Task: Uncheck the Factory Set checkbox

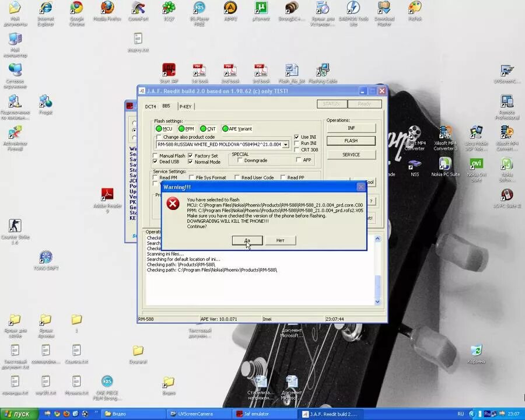Action: 190,156
